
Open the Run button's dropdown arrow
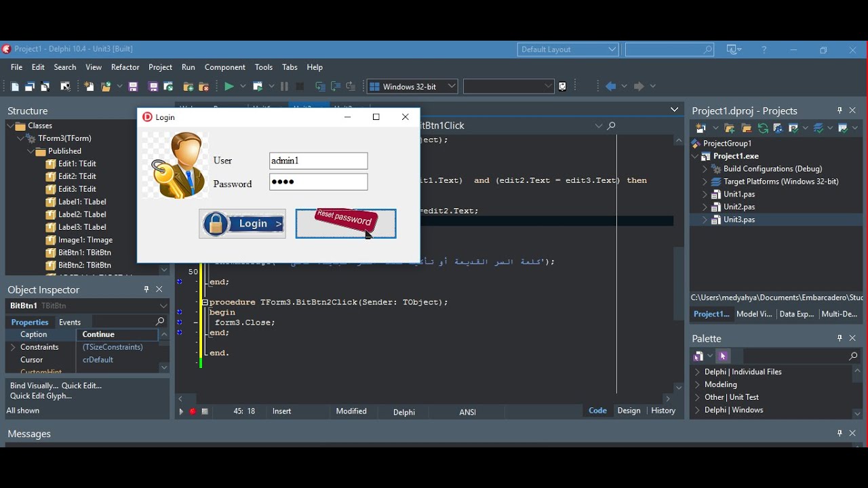click(243, 87)
